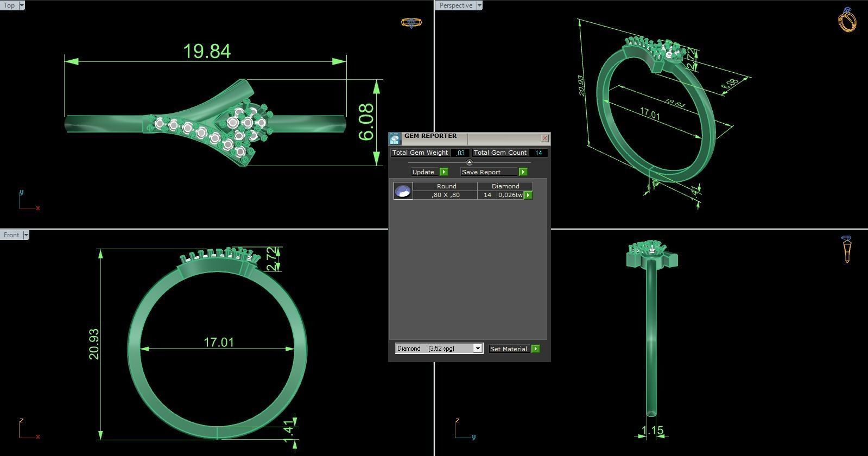The width and height of the screenshot is (868, 456).
Task: Click the Total Gem Count value field
Action: pyautogui.click(x=538, y=153)
